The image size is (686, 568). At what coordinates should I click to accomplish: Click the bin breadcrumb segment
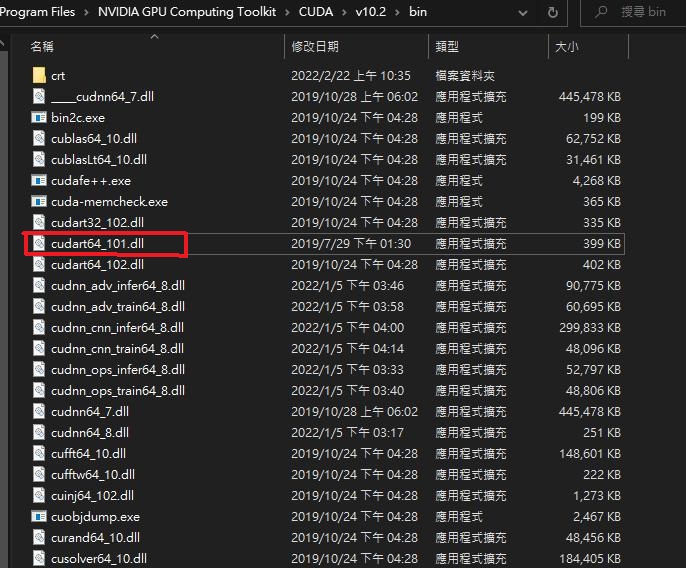pyautogui.click(x=418, y=12)
